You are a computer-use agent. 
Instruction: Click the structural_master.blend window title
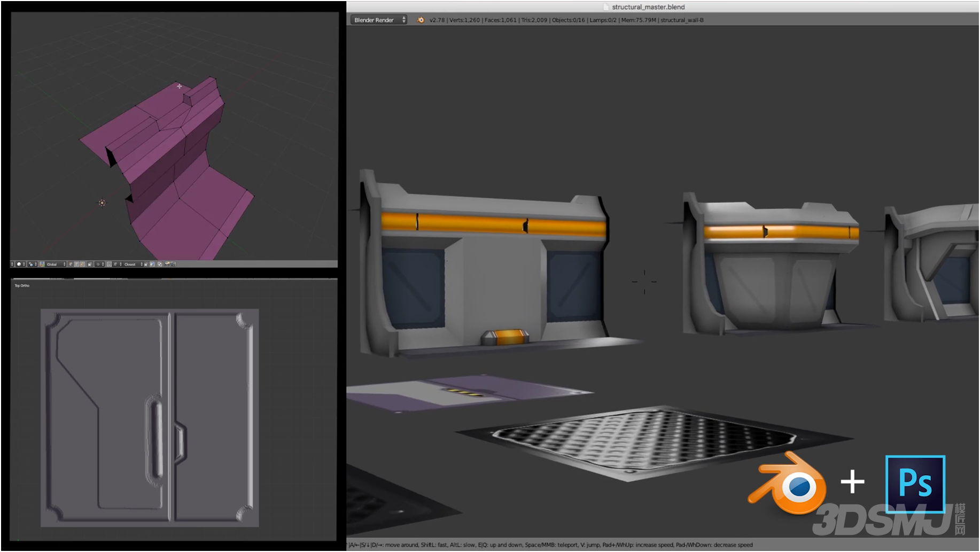coord(648,7)
